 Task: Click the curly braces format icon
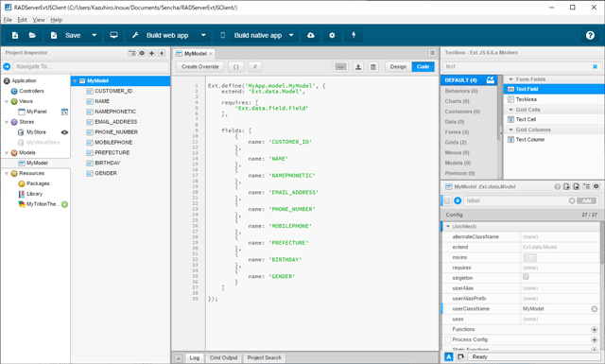pyautogui.click(x=235, y=67)
